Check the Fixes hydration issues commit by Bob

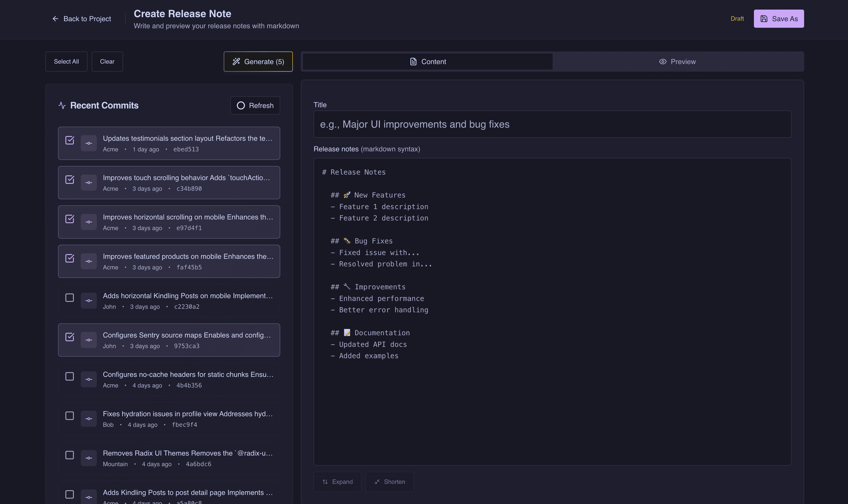70,416
